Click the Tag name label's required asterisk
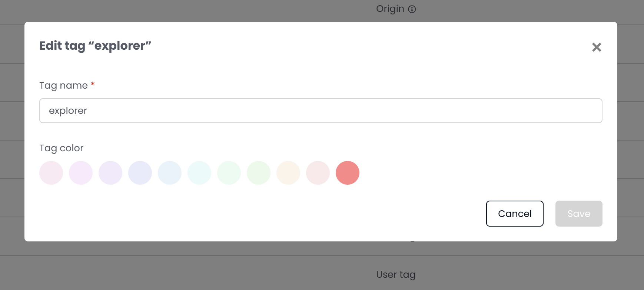644x290 pixels. point(92,85)
